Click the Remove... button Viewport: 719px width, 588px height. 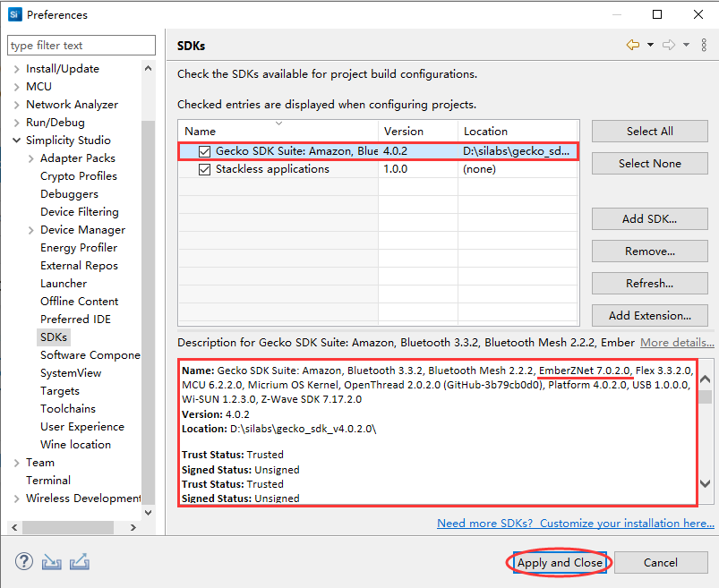tap(649, 251)
